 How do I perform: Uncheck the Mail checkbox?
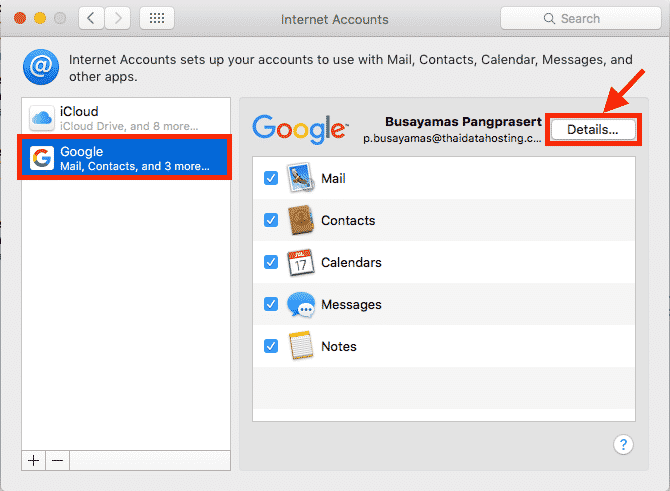pos(271,178)
